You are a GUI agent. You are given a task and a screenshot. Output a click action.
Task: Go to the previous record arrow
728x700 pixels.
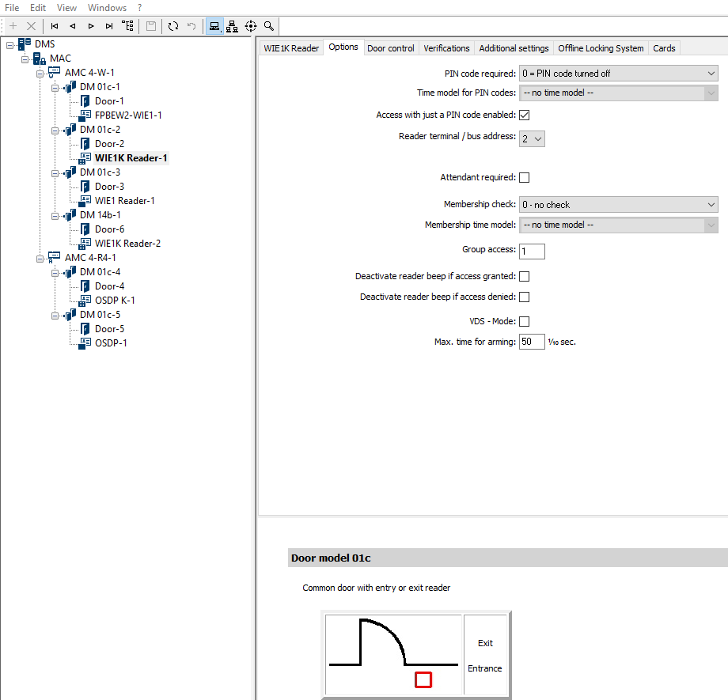(73, 26)
